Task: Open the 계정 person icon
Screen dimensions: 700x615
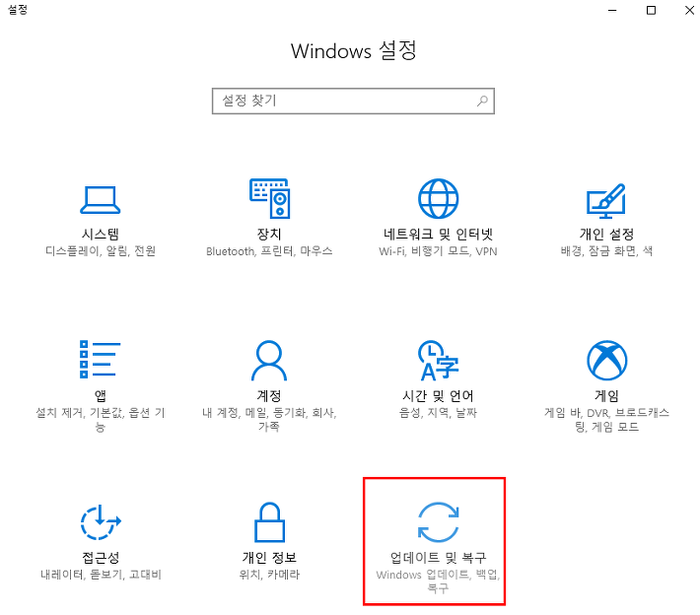Action: [269, 360]
